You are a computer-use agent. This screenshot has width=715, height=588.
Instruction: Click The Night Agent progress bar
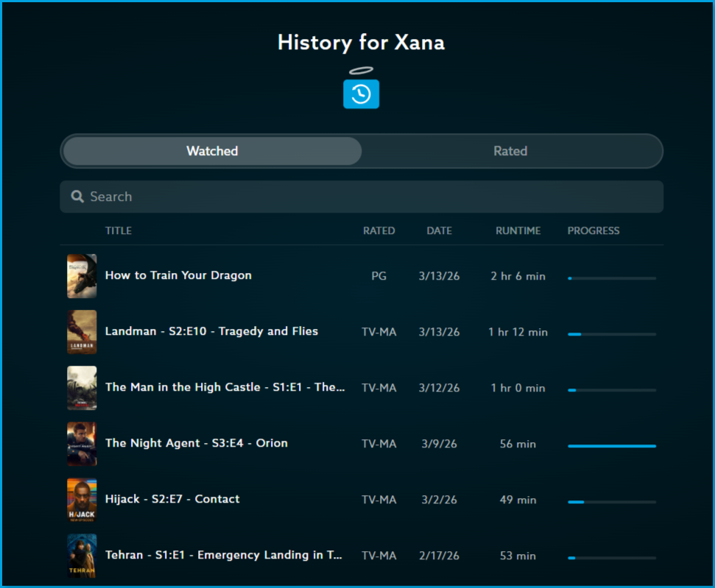coord(611,446)
